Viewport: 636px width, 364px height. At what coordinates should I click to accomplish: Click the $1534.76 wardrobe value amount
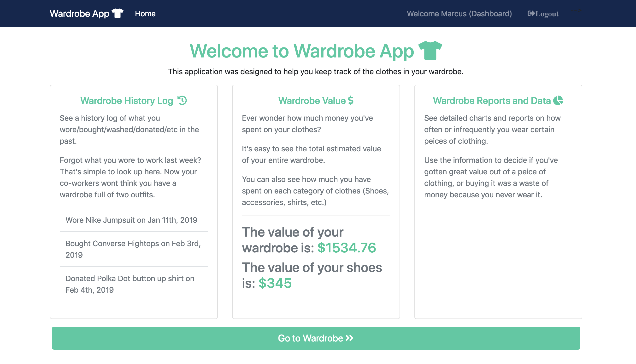(x=346, y=248)
